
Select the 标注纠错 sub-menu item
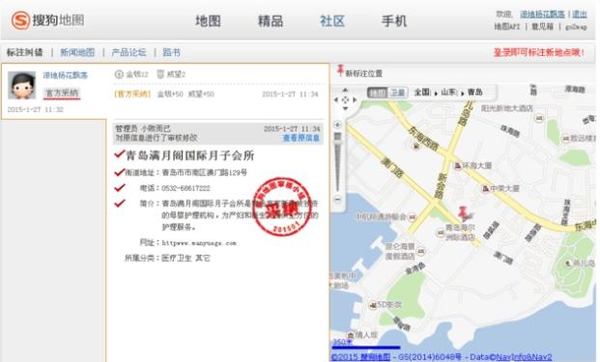25,52
